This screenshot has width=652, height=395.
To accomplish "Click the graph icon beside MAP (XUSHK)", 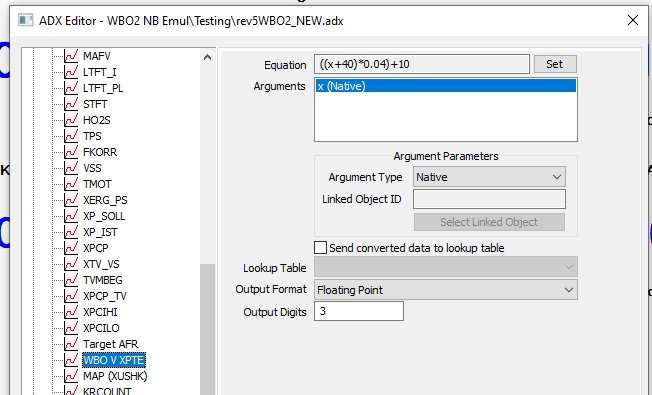I will click(71, 376).
